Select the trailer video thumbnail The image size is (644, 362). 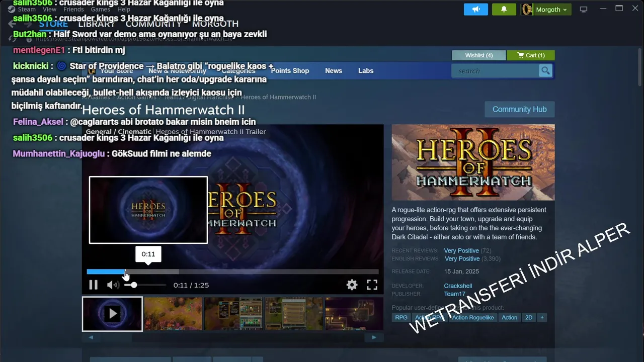[112, 314]
